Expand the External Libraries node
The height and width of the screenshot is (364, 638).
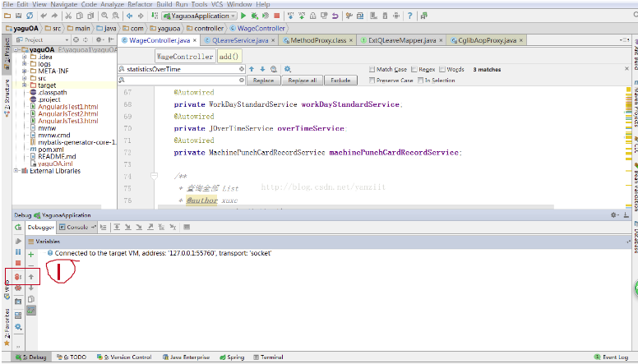point(16,171)
